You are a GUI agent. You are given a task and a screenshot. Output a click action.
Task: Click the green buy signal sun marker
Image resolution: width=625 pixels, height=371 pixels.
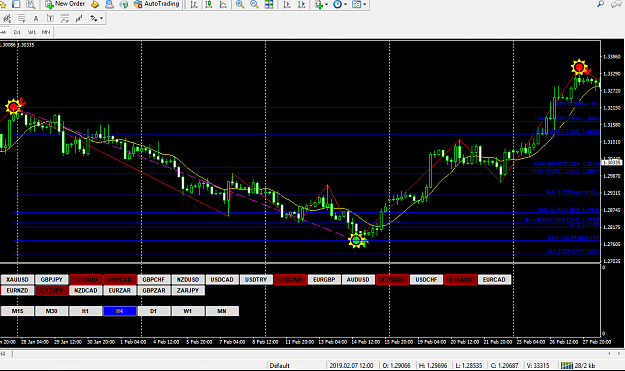[x=356, y=241]
